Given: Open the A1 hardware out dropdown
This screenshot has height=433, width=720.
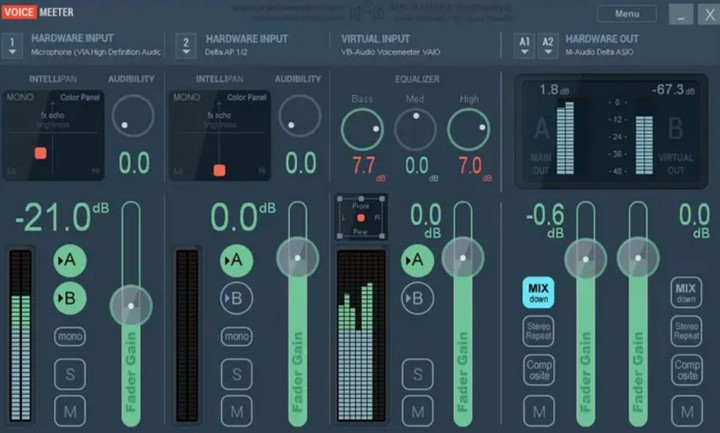Looking at the screenshot, I should 524,46.
